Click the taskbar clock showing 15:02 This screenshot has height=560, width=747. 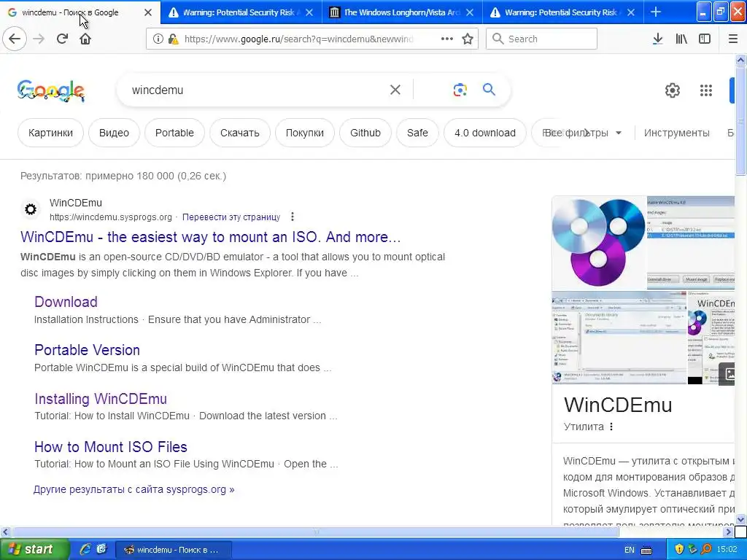(727, 550)
